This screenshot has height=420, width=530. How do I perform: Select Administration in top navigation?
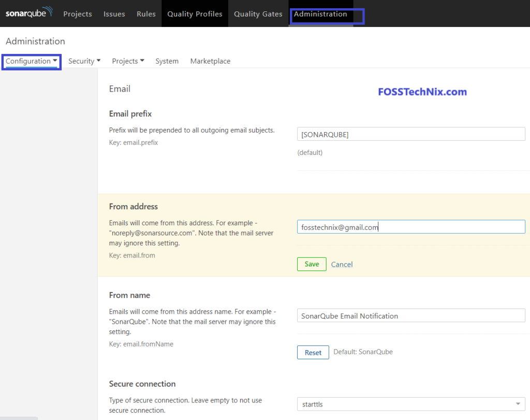(320, 14)
